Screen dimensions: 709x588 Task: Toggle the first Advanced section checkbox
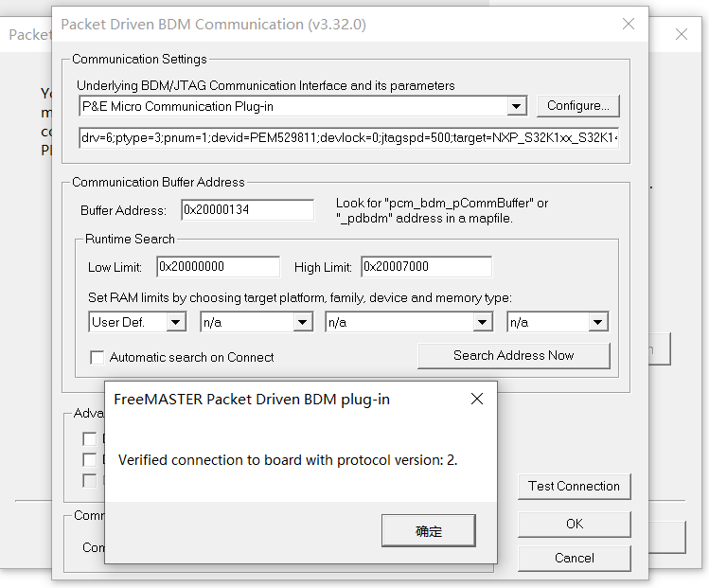[90, 438]
